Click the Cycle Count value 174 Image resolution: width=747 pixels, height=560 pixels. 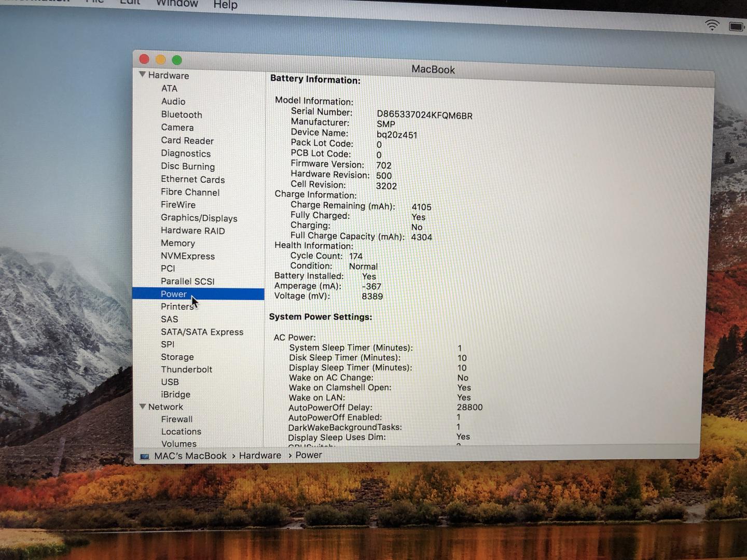[x=356, y=256]
